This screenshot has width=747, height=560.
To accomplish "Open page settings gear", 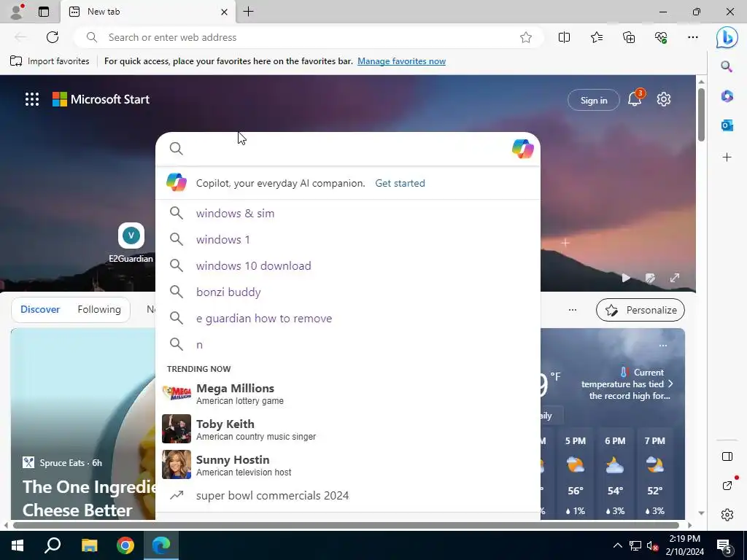I will click(x=664, y=99).
